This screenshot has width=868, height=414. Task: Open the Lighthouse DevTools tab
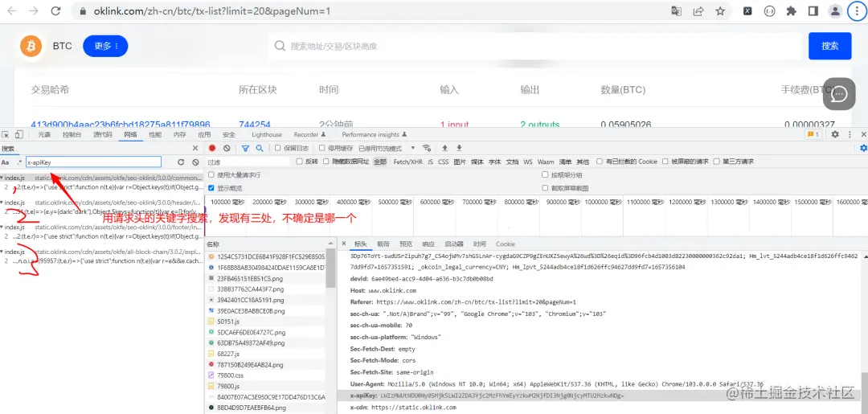[267, 134]
